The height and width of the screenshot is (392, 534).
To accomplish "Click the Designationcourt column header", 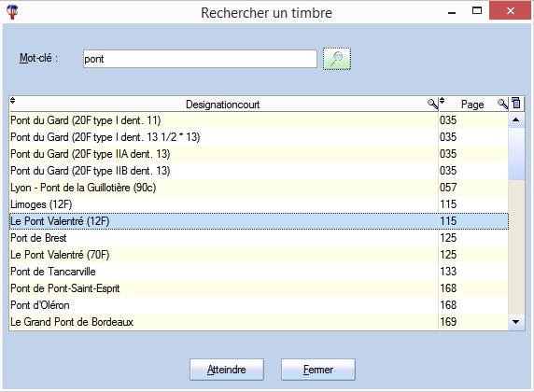I will coord(223,105).
